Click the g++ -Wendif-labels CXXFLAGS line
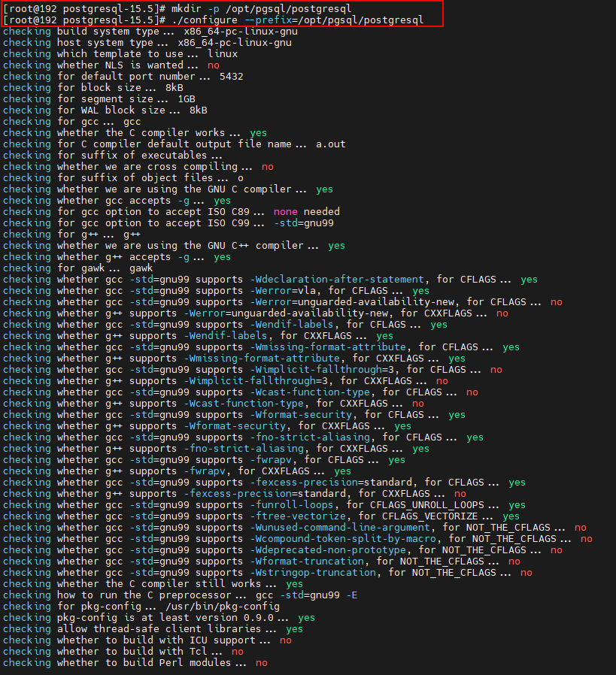This screenshot has height=675, width=616. pyautogui.click(x=198, y=336)
